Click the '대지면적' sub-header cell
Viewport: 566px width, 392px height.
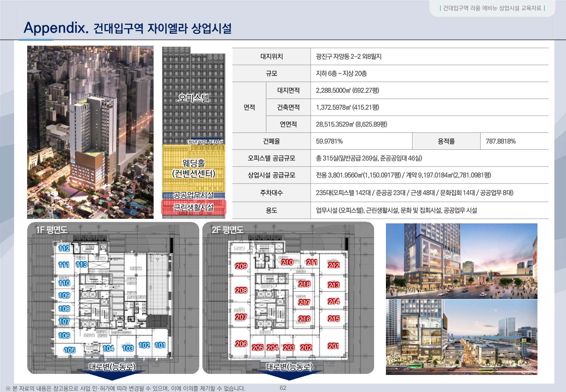pyautogui.click(x=288, y=90)
